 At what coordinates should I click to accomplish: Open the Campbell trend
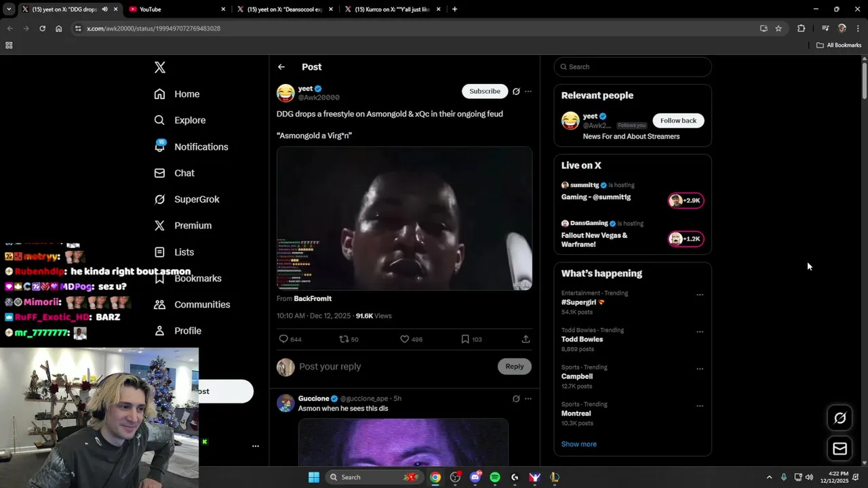(577, 376)
